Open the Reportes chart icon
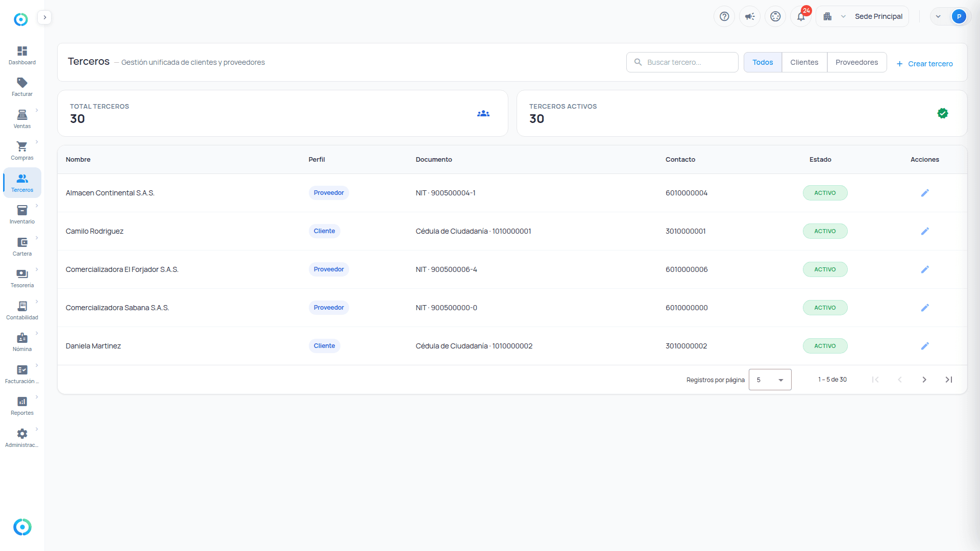Screen dimensions: 980x551 pyautogui.click(x=22, y=402)
